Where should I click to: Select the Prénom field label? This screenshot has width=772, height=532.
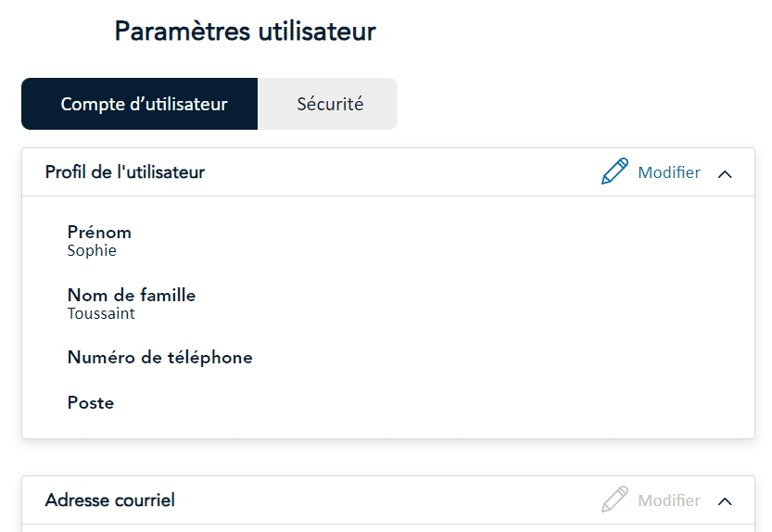pos(99,232)
